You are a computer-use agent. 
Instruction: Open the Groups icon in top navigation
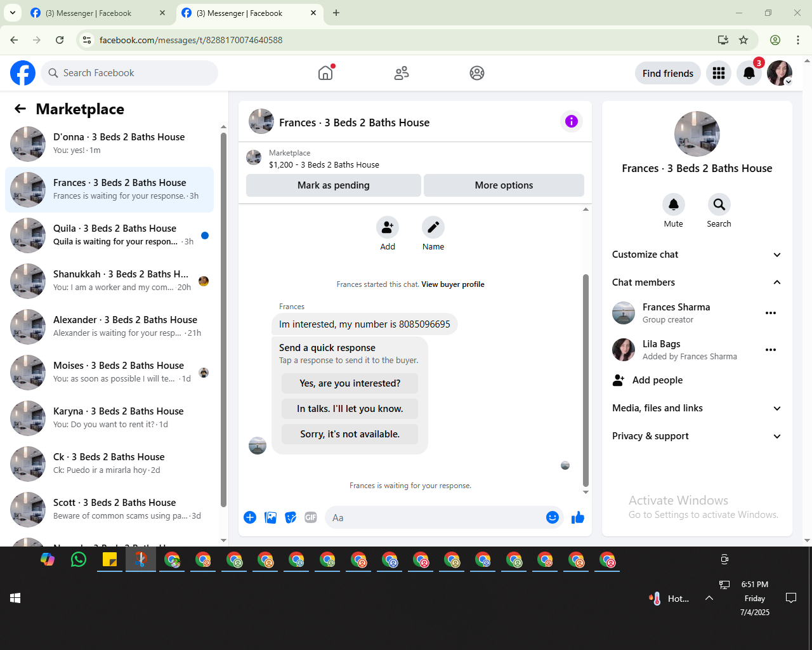pyautogui.click(x=477, y=73)
